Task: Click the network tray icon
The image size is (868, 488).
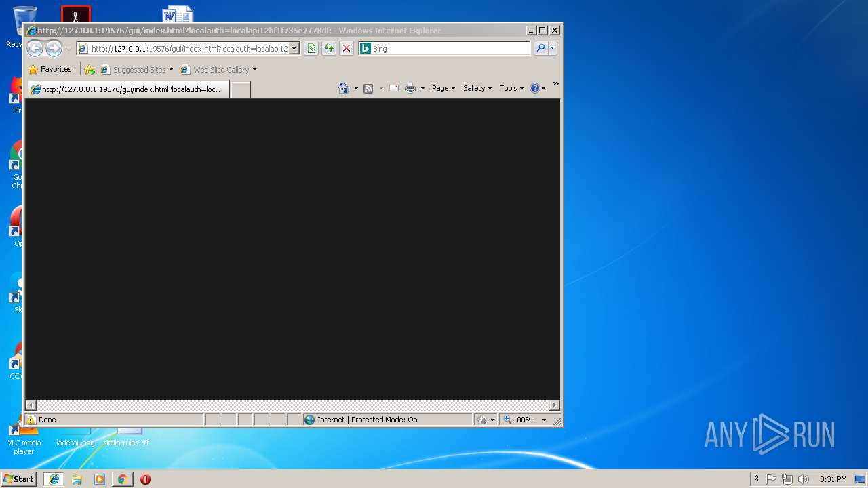Action: (787, 479)
